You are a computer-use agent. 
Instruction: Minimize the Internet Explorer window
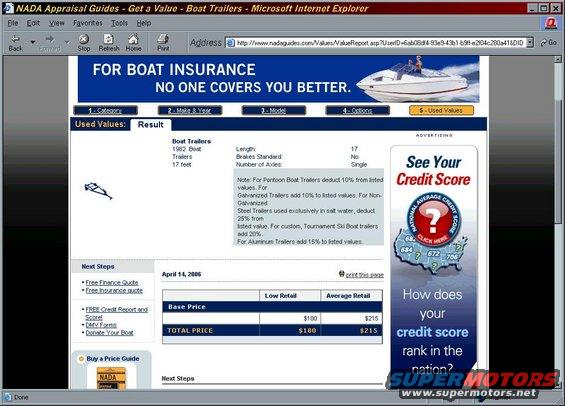533,8
